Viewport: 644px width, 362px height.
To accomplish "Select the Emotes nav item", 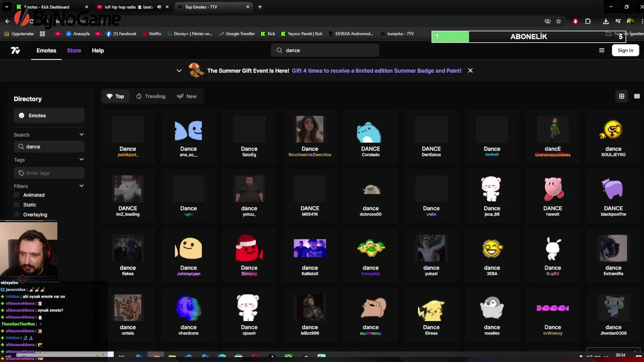I will coord(46,50).
